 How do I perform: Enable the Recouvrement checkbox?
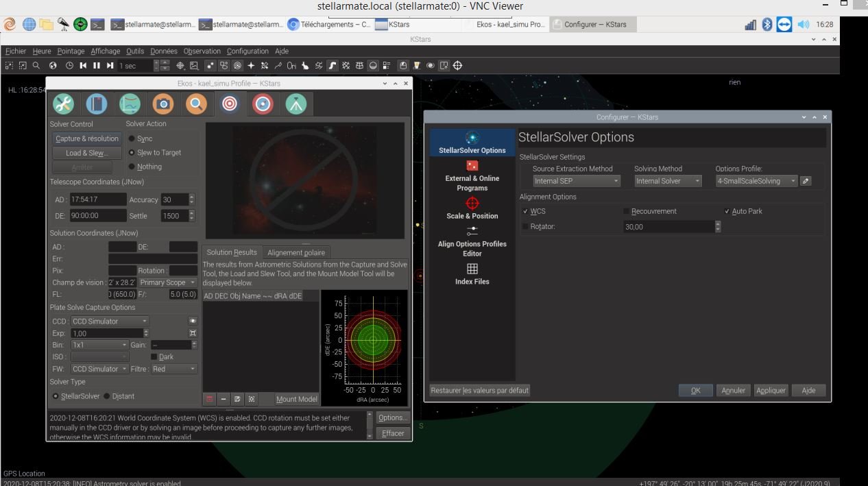(650, 211)
